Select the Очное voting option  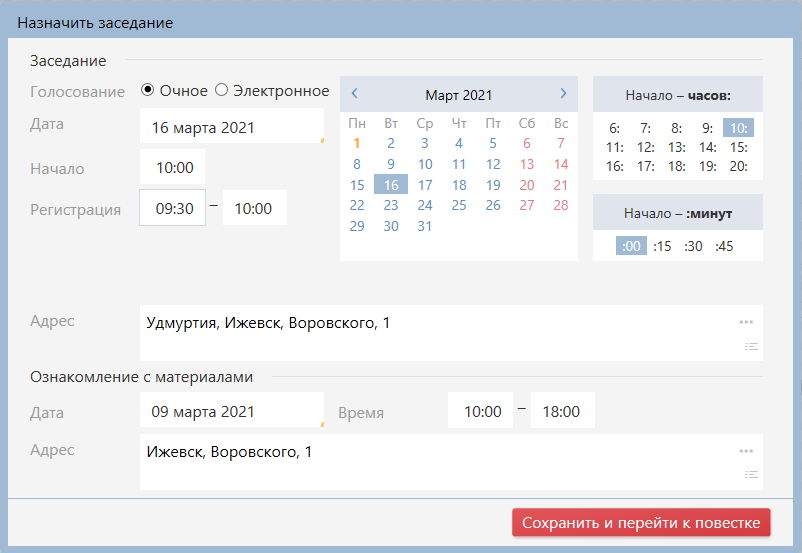[148, 90]
